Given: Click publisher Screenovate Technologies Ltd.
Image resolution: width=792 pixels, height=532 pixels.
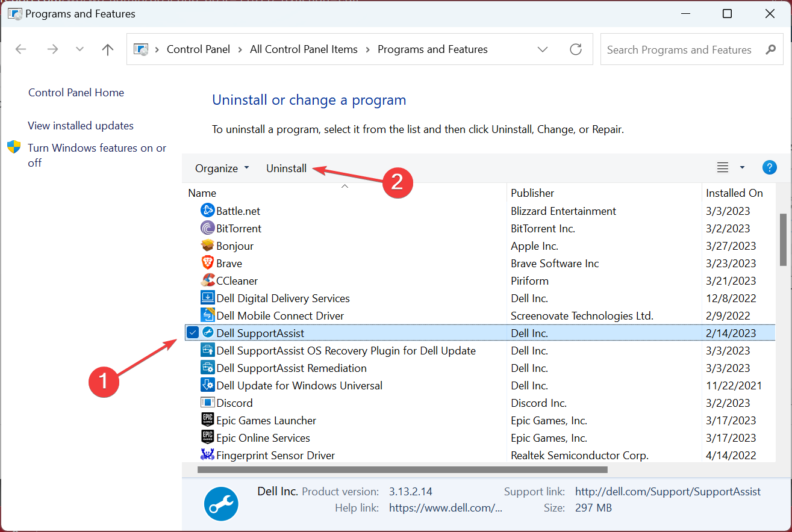Looking at the screenshot, I should point(582,316).
